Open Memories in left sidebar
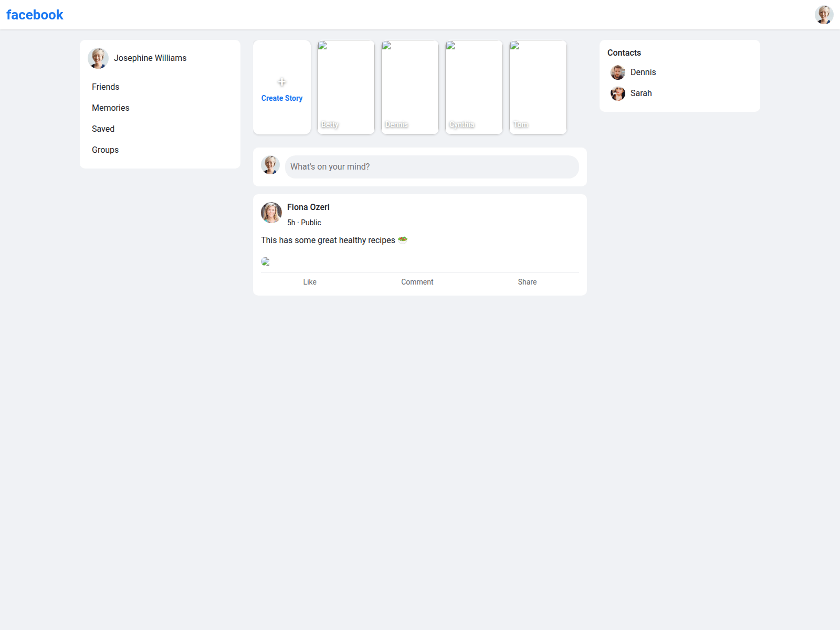 [110, 108]
